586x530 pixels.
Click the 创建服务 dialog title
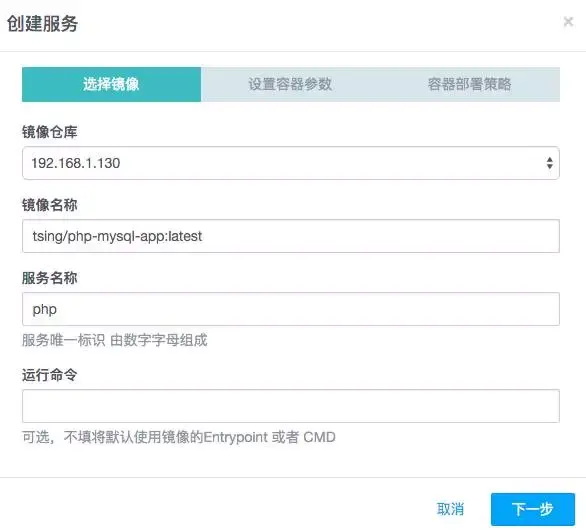pos(42,24)
